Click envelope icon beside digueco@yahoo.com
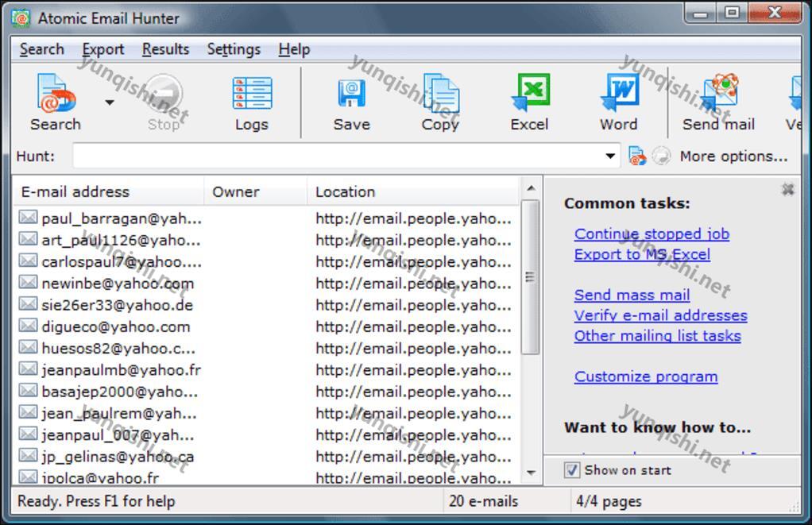 click(28, 326)
